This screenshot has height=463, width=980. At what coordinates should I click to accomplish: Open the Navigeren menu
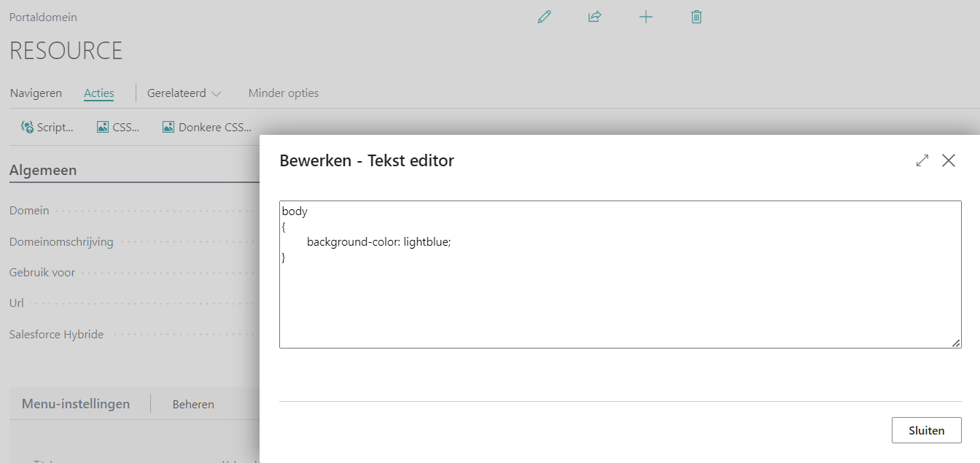pyautogui.click(x=36, y=93)
